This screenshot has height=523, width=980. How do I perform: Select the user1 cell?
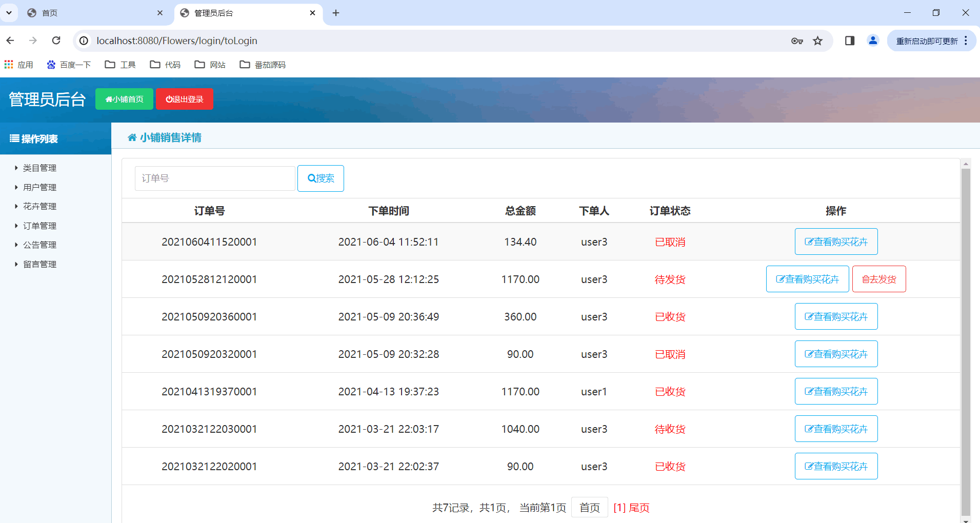tap(594, 392)
